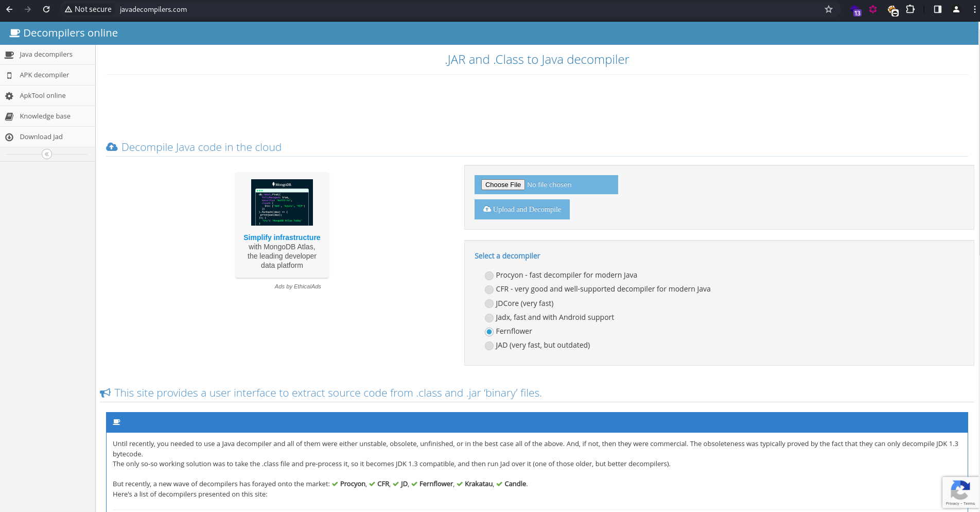This screenshot has height=512, width=980.
Task: Click the cloud upload icon beside Decompile heading
Action: pos(112,147)
